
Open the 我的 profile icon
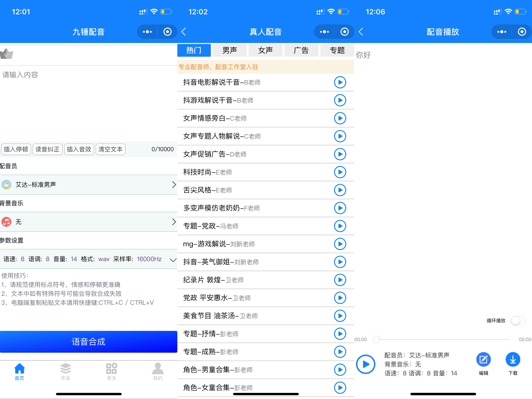(158, 372)
